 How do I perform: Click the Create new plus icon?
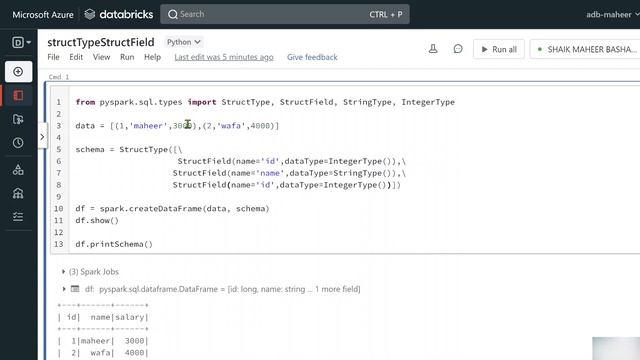tap(18, 72)
